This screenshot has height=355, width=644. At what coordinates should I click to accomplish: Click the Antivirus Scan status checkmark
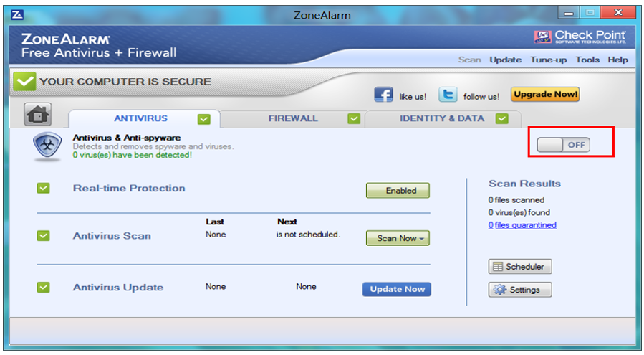tap(43, 236)
